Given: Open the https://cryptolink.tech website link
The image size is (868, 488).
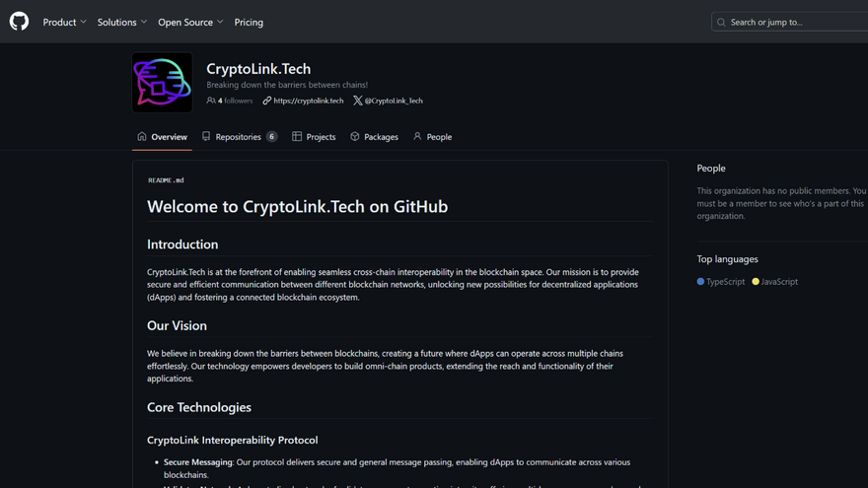Looking at the screenshot, I should pos(309,101).
